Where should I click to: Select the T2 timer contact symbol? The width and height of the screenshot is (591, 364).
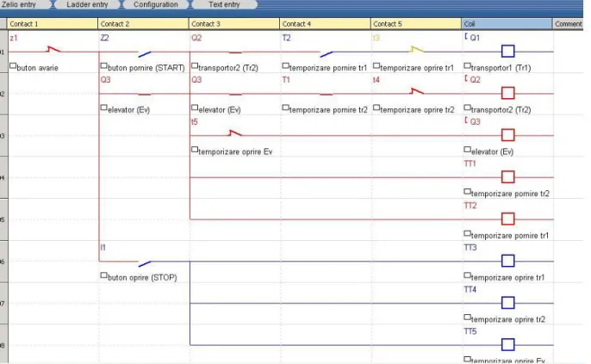pos(327,54)
